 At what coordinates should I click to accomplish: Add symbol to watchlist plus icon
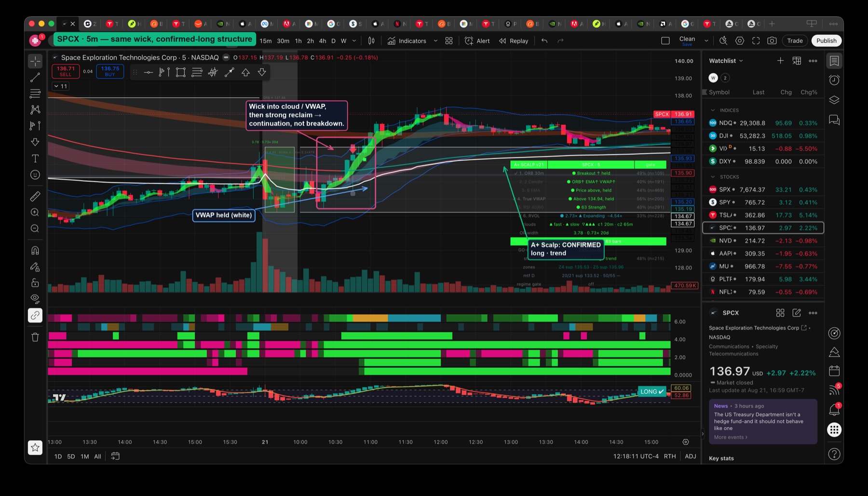click(780, 61)
